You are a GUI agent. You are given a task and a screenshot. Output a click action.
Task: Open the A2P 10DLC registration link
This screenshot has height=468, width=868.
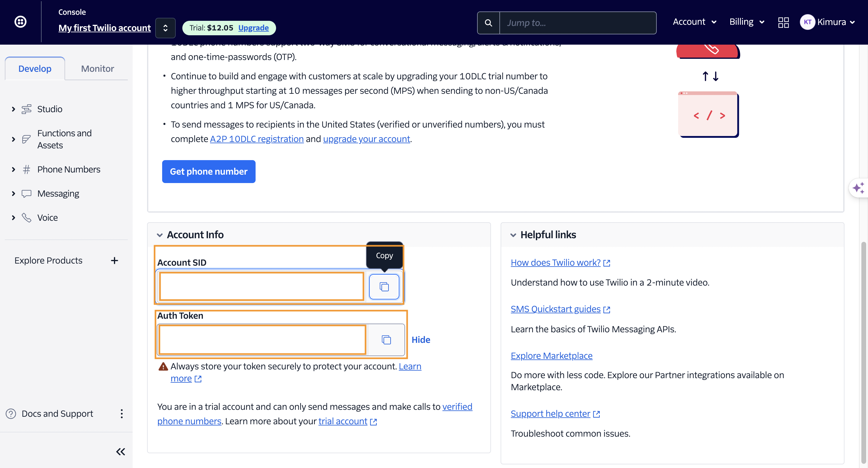tap(257, 139)
